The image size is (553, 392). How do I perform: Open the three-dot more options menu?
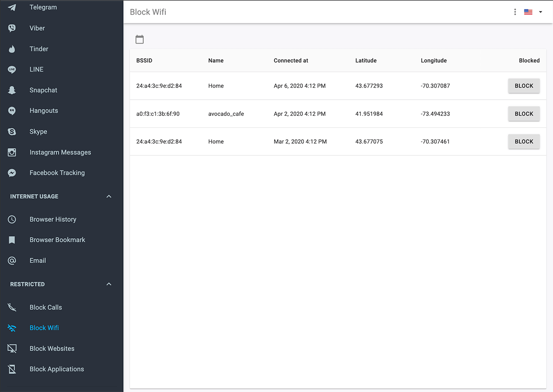(x=515, y=12)
